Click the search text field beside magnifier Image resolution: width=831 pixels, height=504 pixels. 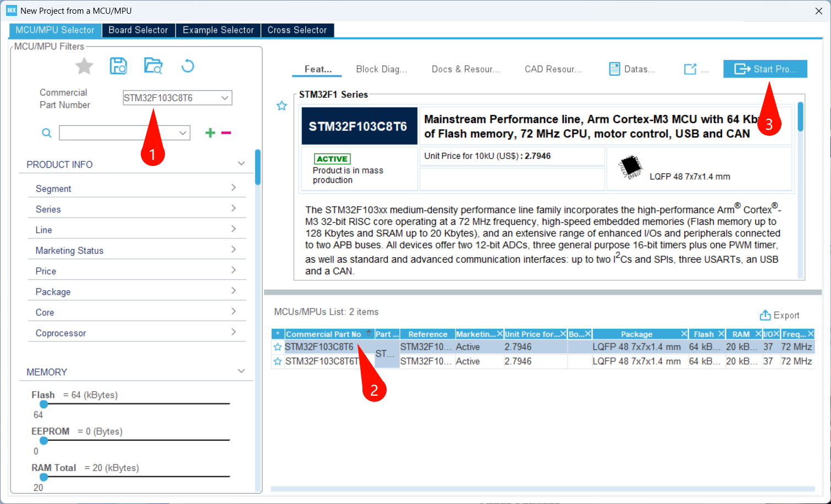click(x=119, y=133)
